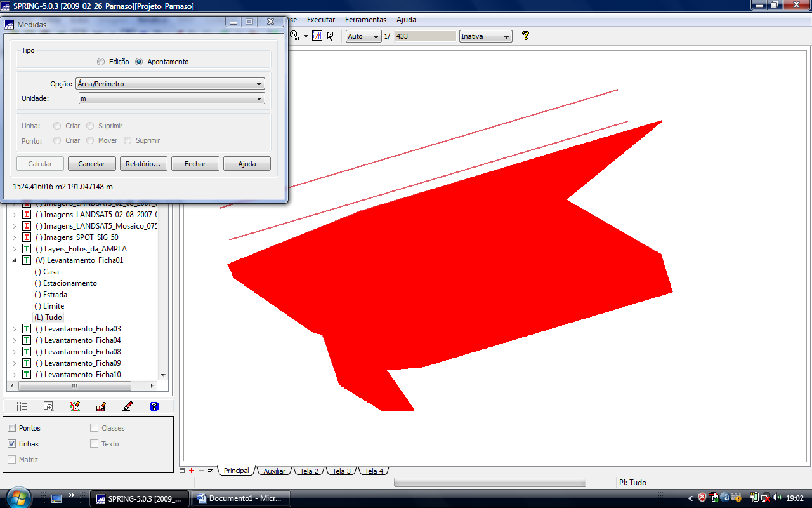
Task: Click the SPRING-5.0.3 taskbar button
Action: pos(140,498)
